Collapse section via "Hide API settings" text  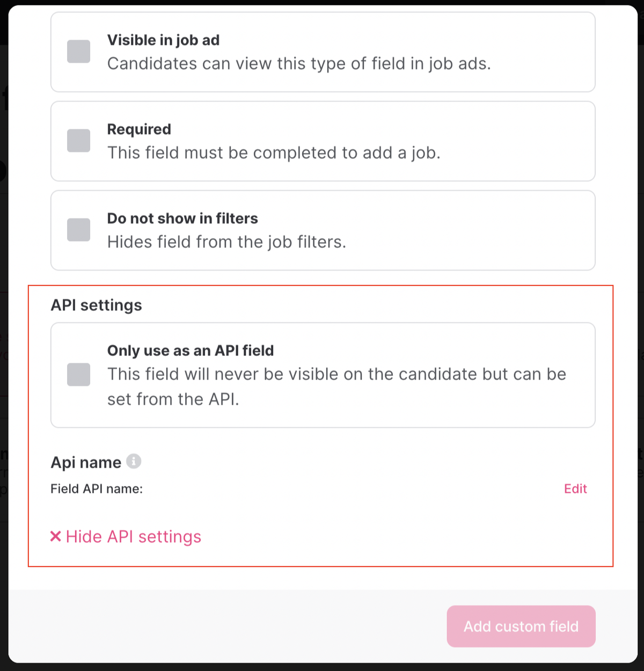point(133,536)
